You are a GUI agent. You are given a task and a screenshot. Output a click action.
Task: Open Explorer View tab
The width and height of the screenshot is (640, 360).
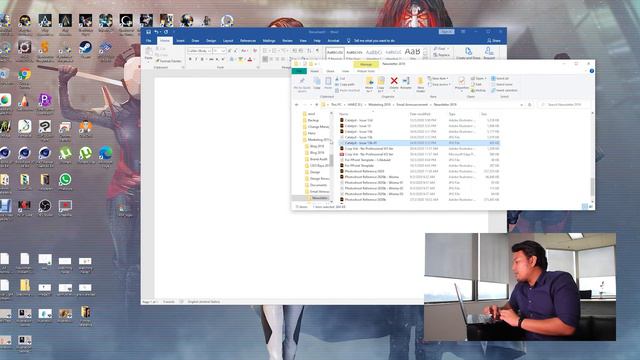coord(345,71)
